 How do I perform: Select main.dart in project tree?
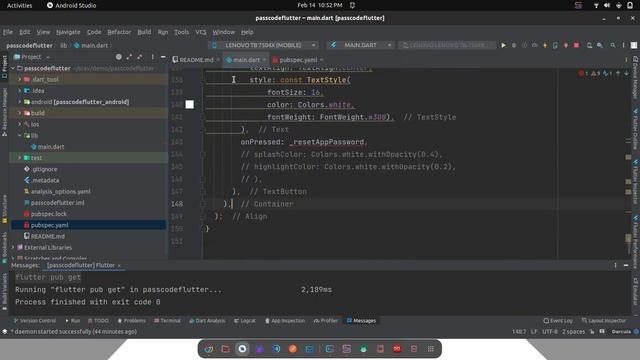point(47,147)
